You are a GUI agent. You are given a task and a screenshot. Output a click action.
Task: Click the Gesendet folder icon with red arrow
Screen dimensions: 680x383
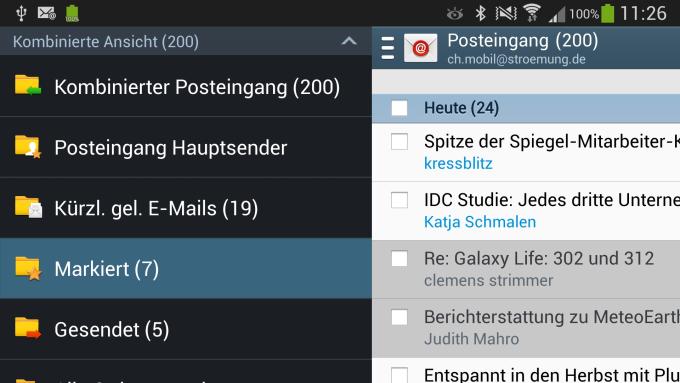pos(28,328)
